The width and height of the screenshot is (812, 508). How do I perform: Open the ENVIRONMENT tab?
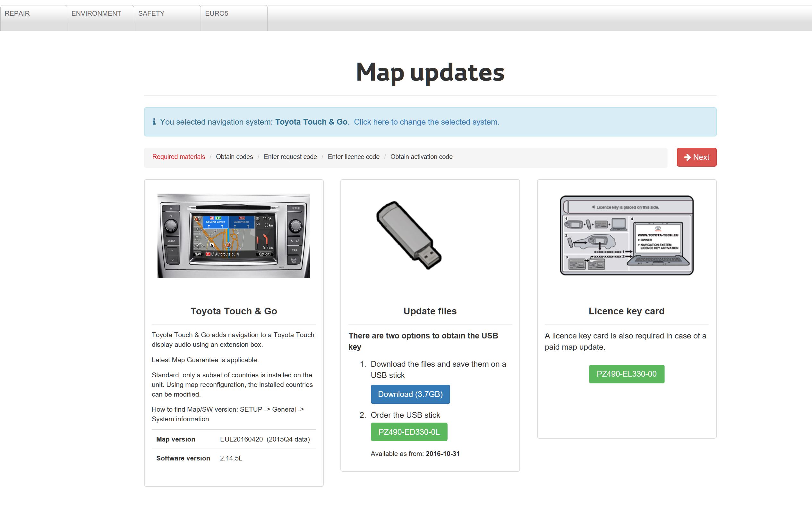(100, 18)
